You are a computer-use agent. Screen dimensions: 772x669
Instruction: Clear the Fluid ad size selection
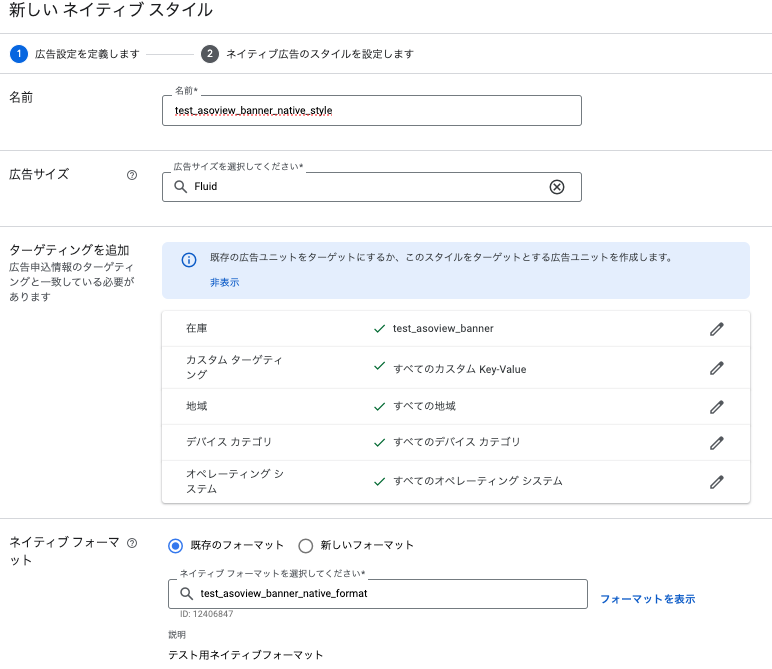557,187
